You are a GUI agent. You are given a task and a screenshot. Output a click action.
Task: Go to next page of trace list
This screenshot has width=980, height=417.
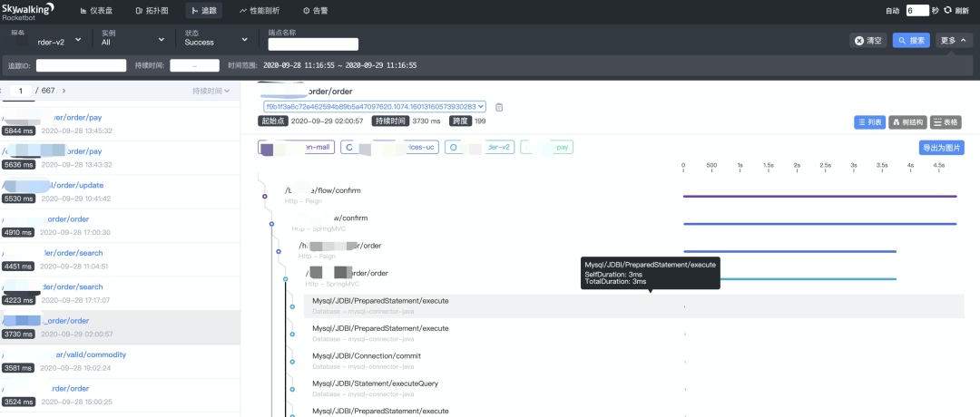[64, 91]
